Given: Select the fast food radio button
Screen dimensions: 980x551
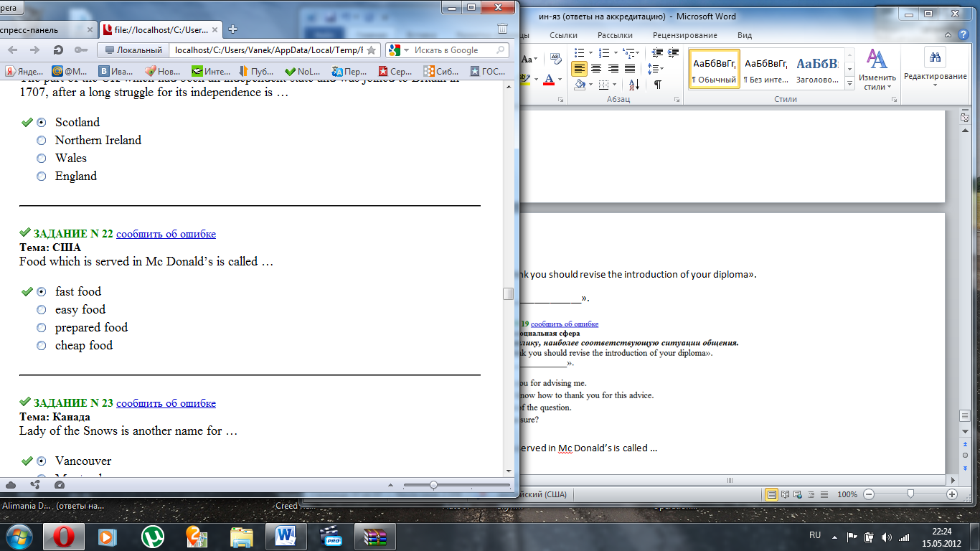Looking at the screenshot, I should (42, 292).
